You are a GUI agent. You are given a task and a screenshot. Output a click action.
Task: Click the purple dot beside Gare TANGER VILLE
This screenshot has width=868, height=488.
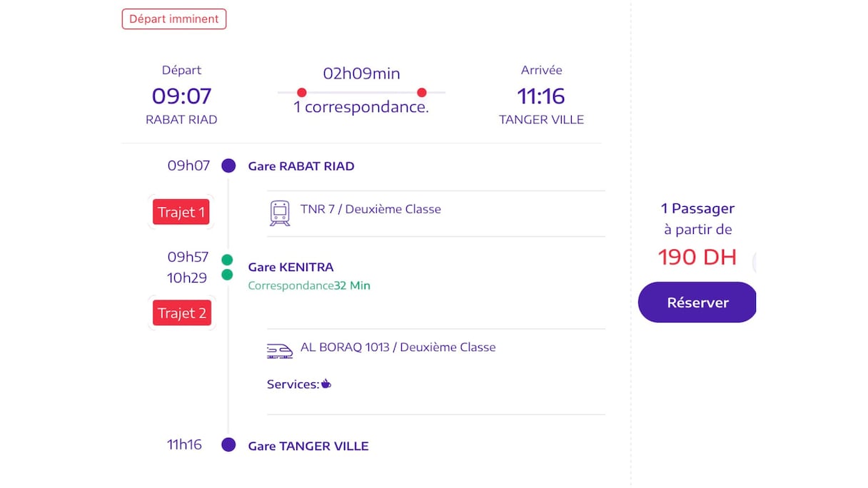click(228, 445)
